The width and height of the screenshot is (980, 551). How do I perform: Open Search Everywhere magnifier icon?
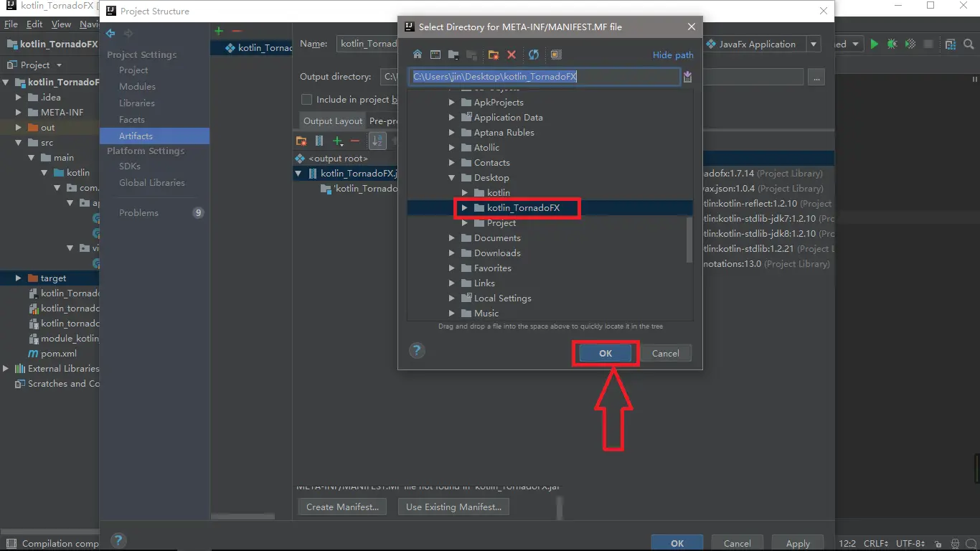coord(969,44)
